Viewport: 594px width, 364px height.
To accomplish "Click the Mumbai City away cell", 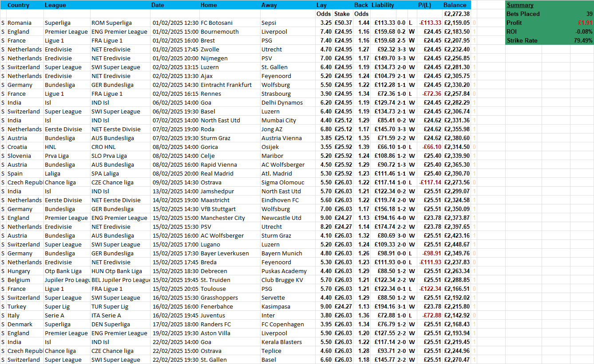I will [x=288, y=120].
